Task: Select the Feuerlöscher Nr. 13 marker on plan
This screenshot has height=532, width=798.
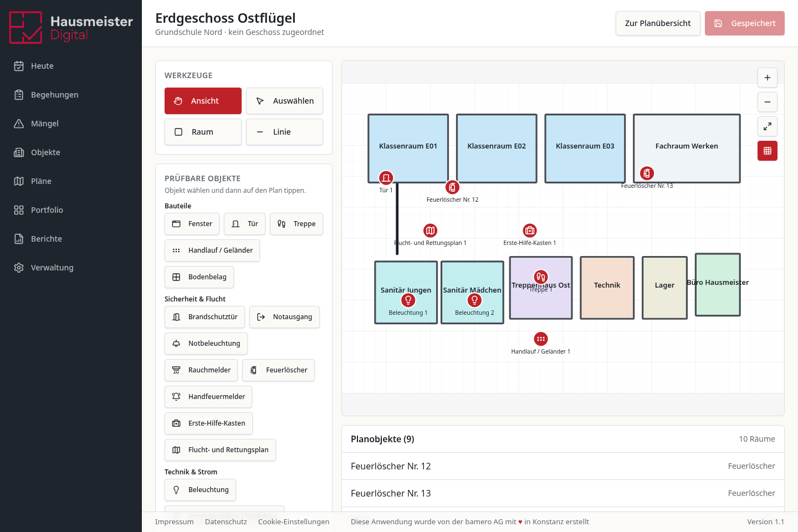Action: [647, 173]
